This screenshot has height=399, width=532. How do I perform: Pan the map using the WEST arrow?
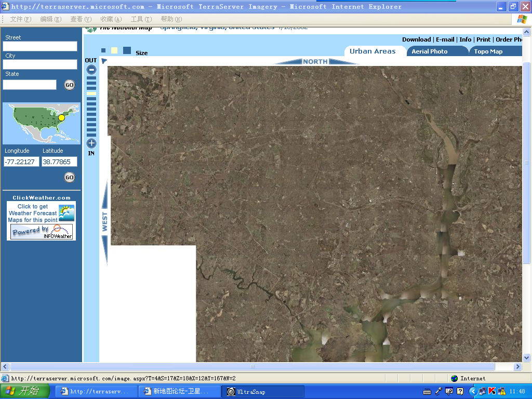click(104, 221)
